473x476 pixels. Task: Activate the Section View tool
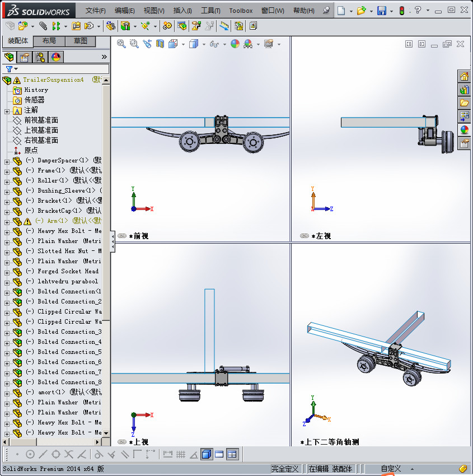pos(160,44)
